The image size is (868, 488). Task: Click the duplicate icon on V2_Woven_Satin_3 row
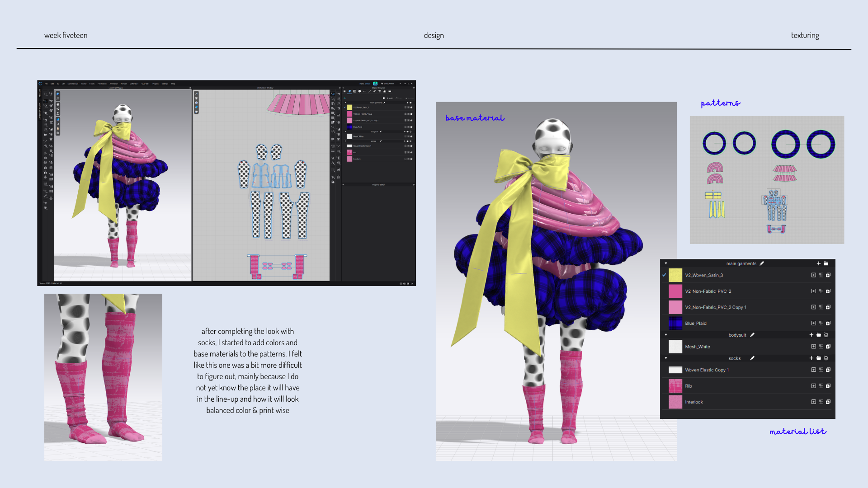tap(828, 275)
